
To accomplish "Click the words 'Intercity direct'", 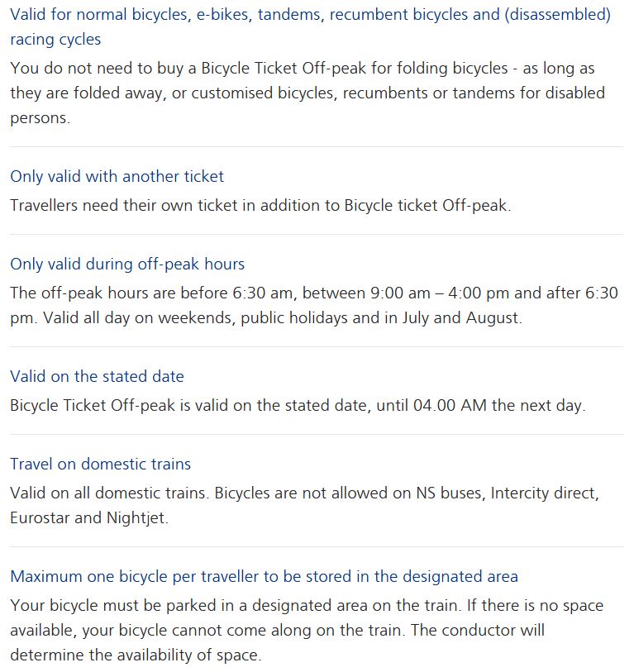I will [x=543, y=493].
